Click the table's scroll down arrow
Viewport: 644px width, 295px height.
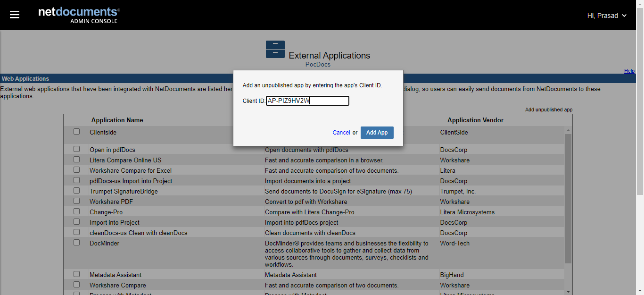568,291
